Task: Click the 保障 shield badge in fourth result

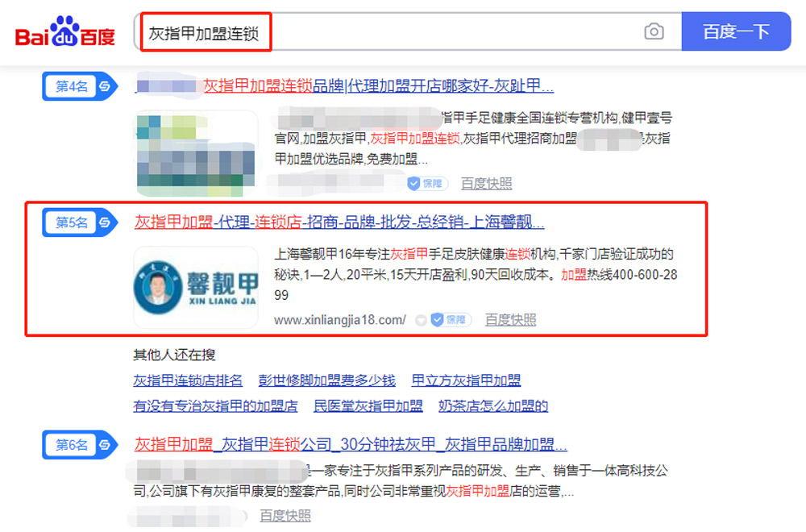Action: click(428, 184)
